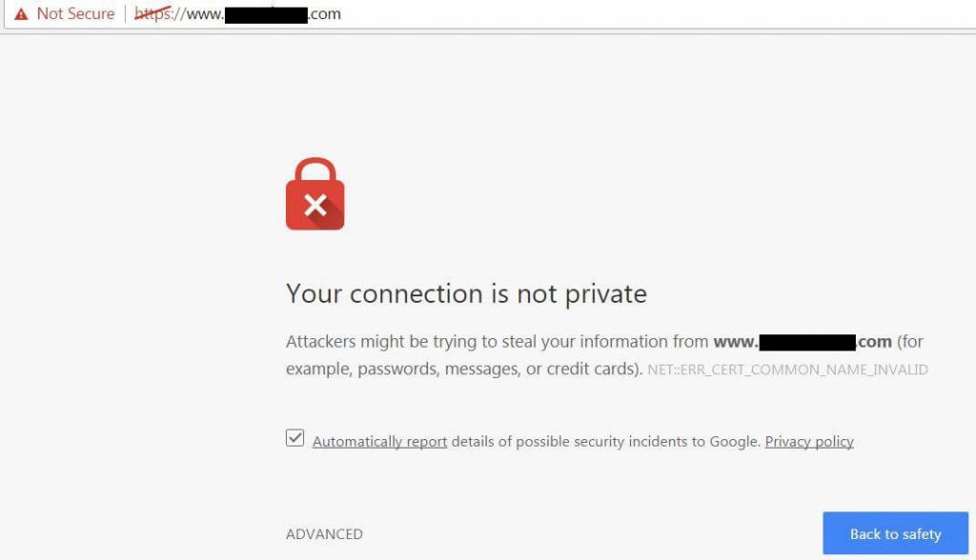Screen dimensions: 976x560
Task: Click the blacked-out domain in the address bar
Action: (265, 14)
